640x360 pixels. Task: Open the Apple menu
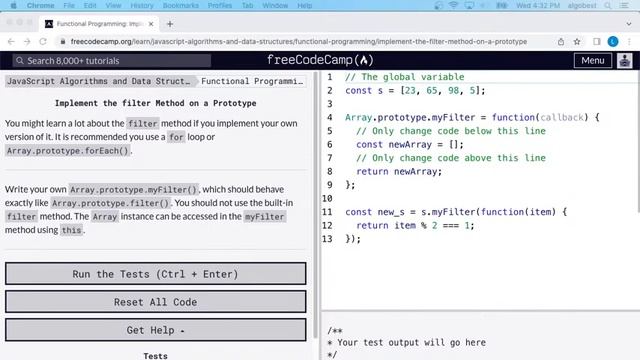(13, 6)
